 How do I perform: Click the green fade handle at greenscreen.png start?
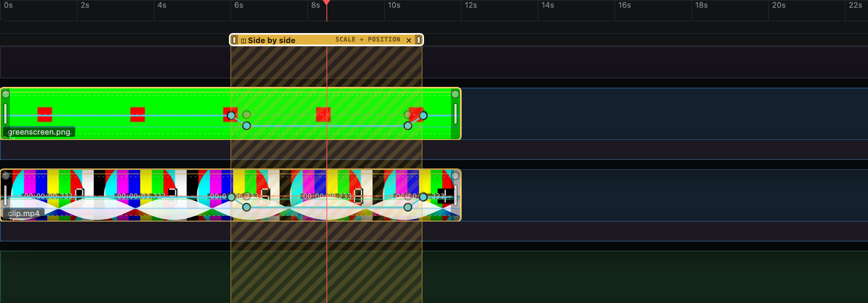(6, 94)
